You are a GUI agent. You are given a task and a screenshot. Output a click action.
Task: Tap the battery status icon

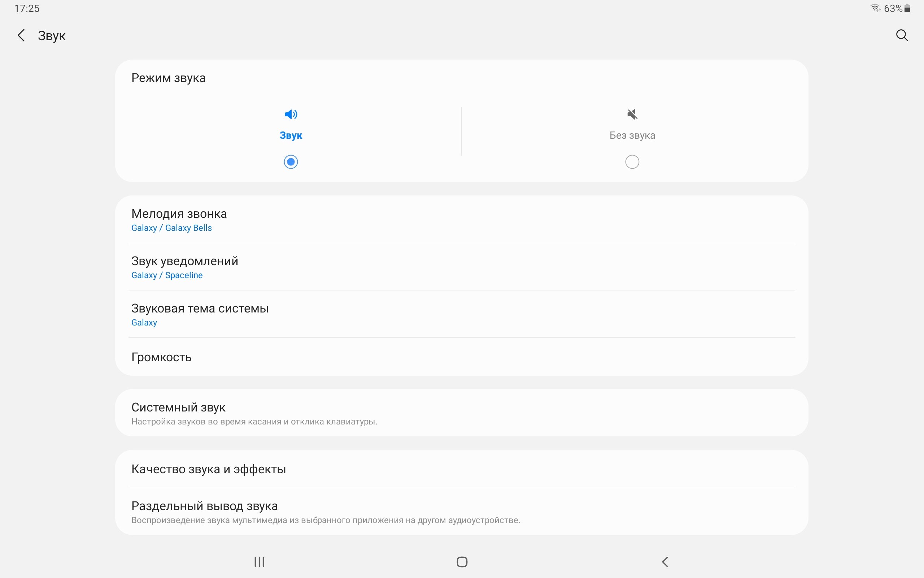907,8
